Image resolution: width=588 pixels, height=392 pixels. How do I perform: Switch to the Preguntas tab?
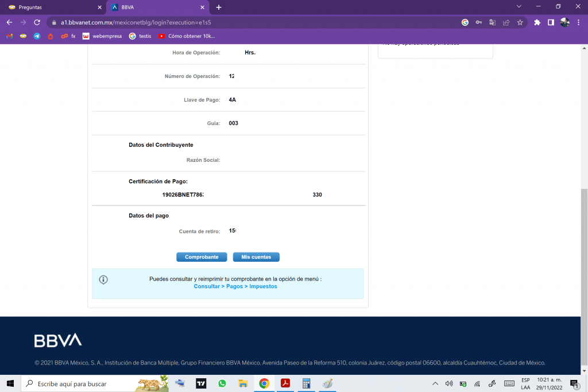tap(52, 7)
